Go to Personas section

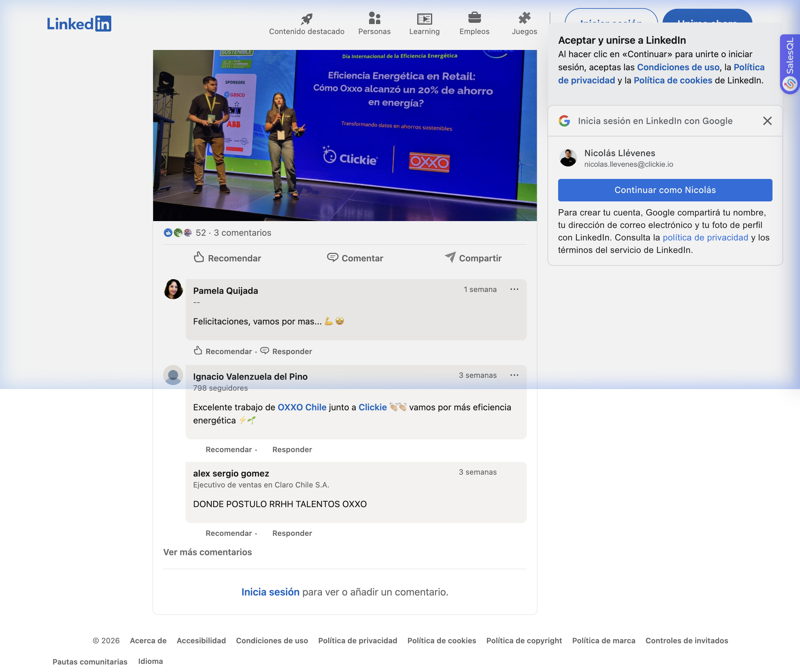pyautogui.click(x=374, y=24)
